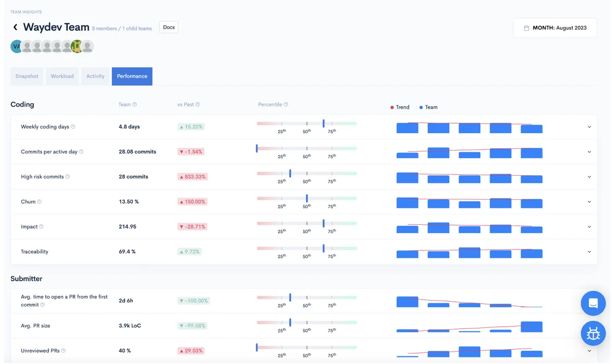612x364 pixels.
Task: Switch to the Workload tab
Action: coord(62,76)
